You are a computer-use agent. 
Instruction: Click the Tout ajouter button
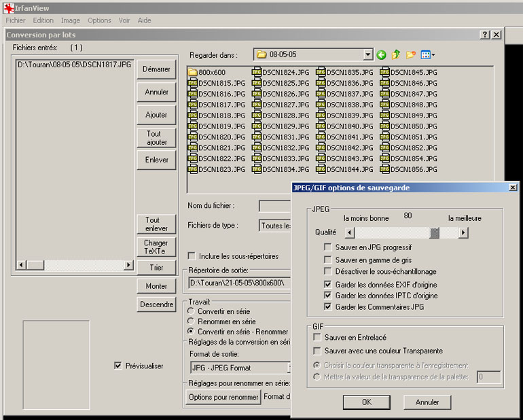pos(156,138)
